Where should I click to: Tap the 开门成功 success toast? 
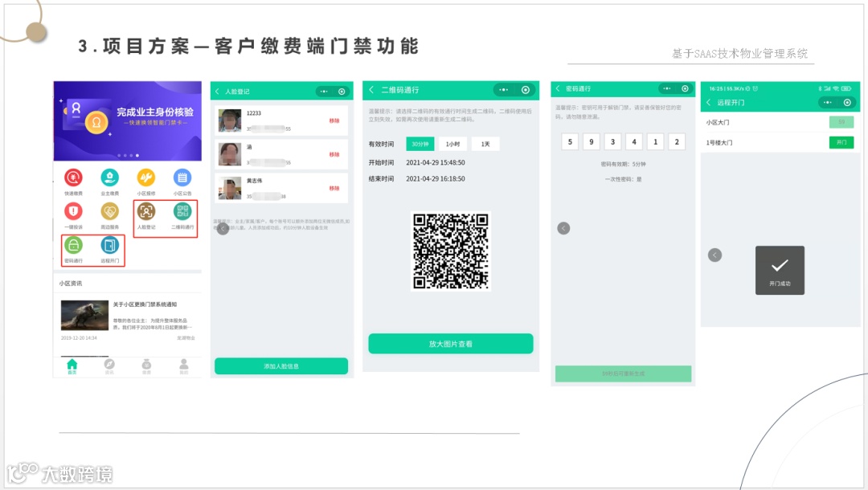click(780, 271)
